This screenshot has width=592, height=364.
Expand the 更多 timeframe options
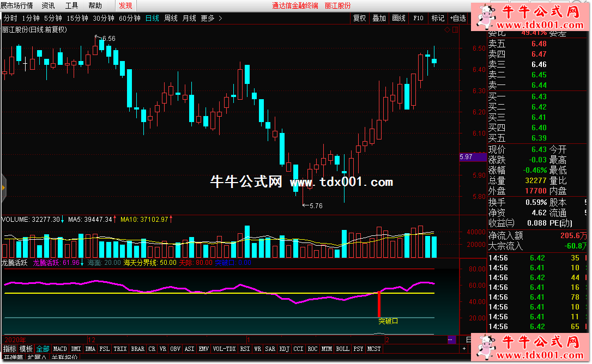(212, 18)
